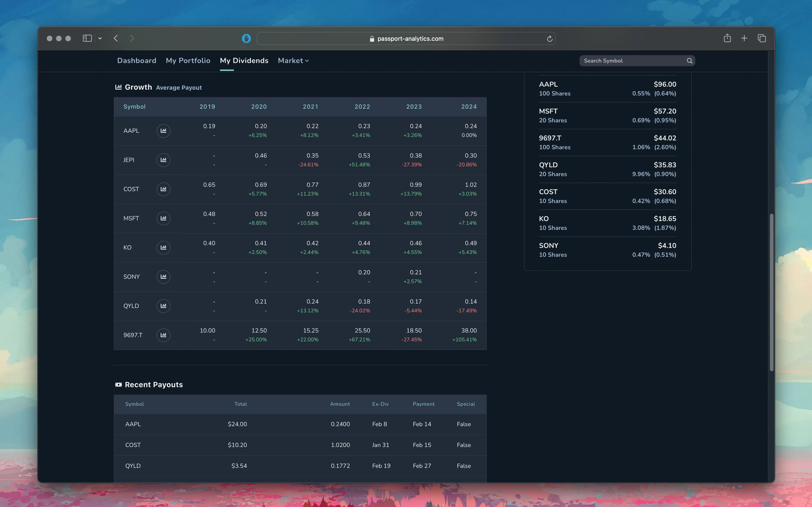Open the COST growth chart icon
Viewport: 812px width, 507px height.
[163, 189]
